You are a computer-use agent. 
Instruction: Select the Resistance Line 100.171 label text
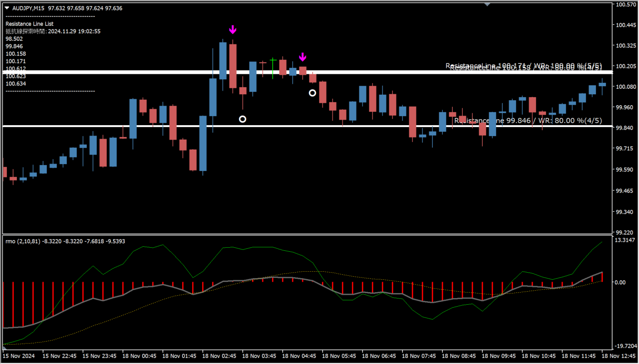[x=523, y=65]
